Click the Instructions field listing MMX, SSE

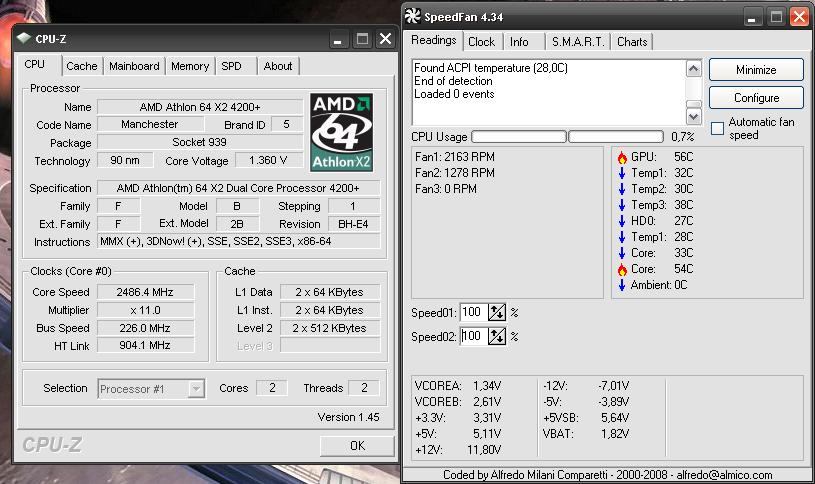239,241
